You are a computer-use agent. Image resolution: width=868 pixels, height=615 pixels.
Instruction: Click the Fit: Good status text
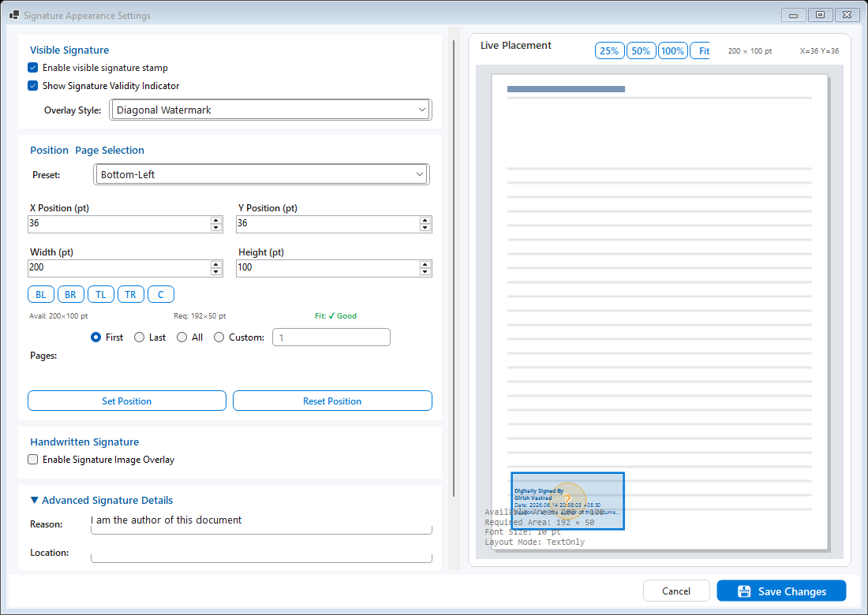coord(335,316)
